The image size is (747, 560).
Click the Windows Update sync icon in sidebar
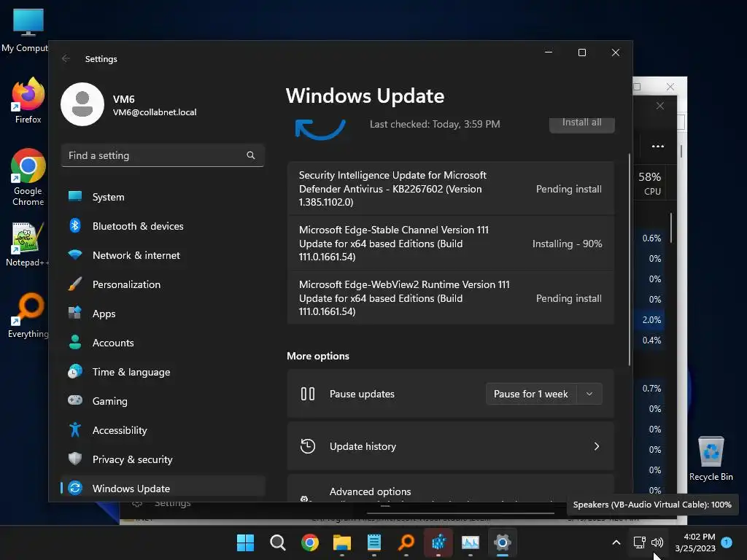click(x=75, y=488)
